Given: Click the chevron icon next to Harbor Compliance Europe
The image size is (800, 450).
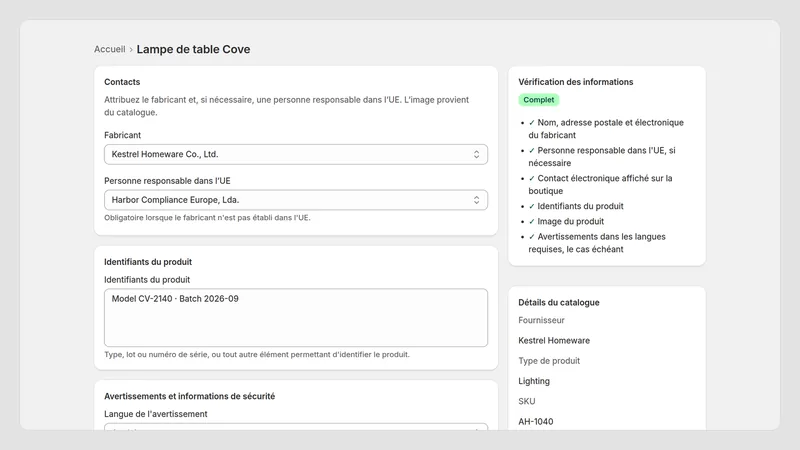Looking at the screenshot, I should tap(476, 200).
